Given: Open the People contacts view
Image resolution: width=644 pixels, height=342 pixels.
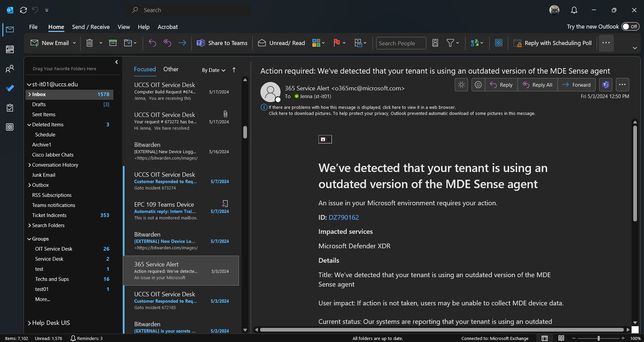Looking at the screenshot, I should click(x=10, y=69).
